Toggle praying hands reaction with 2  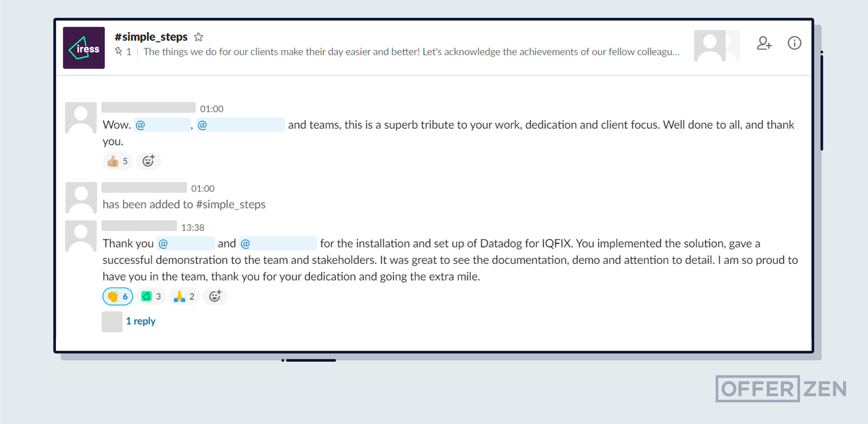[184, 296]
